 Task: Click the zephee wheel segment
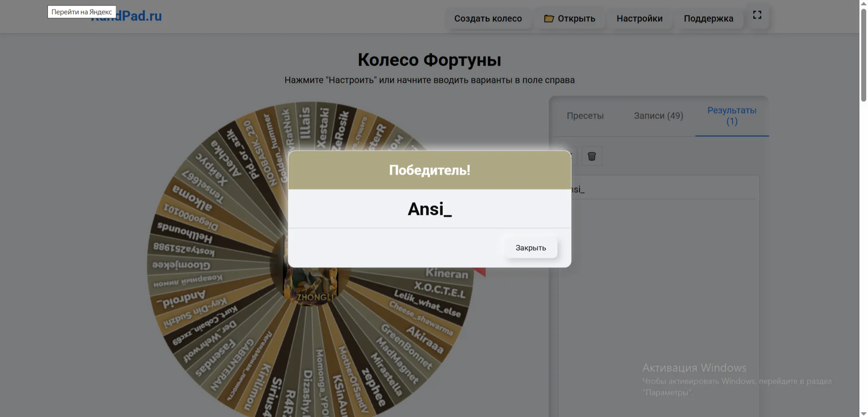(x=373, y=387)
